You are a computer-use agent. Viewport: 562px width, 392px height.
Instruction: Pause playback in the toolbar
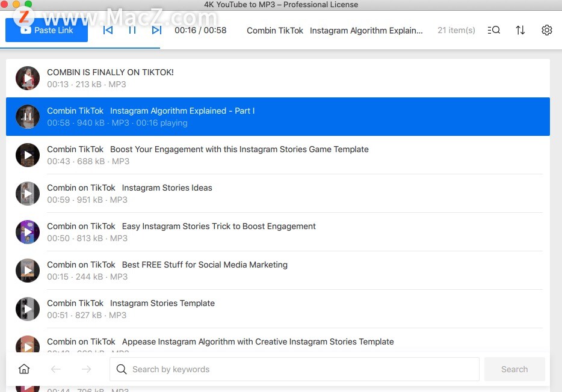coord(132,30)
